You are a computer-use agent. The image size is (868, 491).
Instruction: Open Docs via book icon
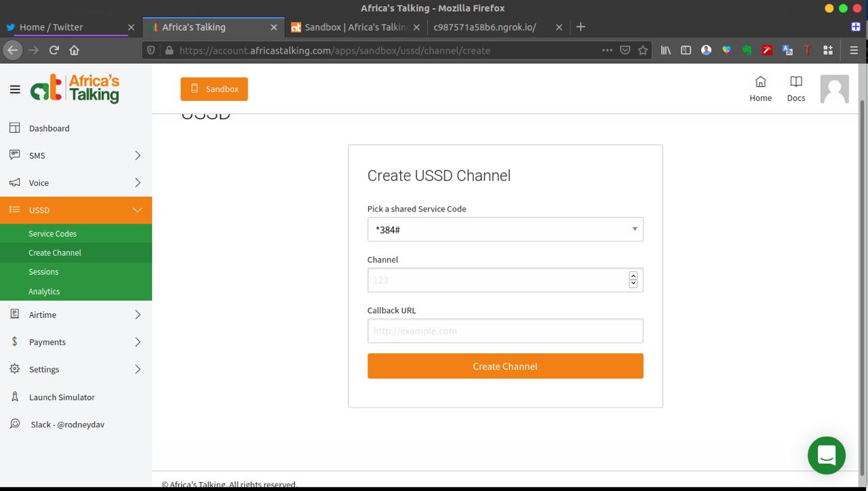(x=796, y=89)
